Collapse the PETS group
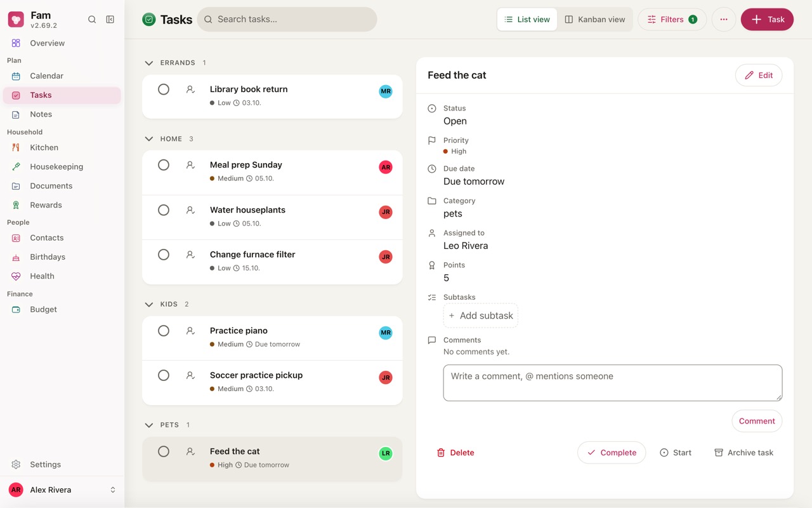The image size is (812, 508). pos(149,425)
